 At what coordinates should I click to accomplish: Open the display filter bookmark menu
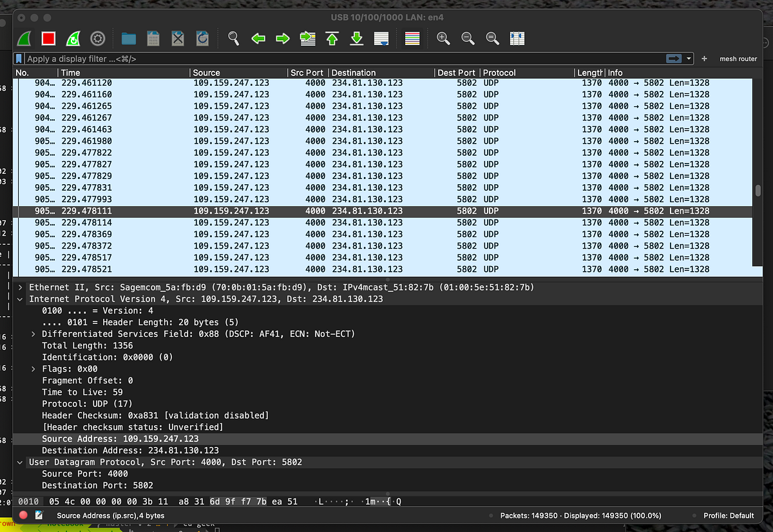pos(19,59)
